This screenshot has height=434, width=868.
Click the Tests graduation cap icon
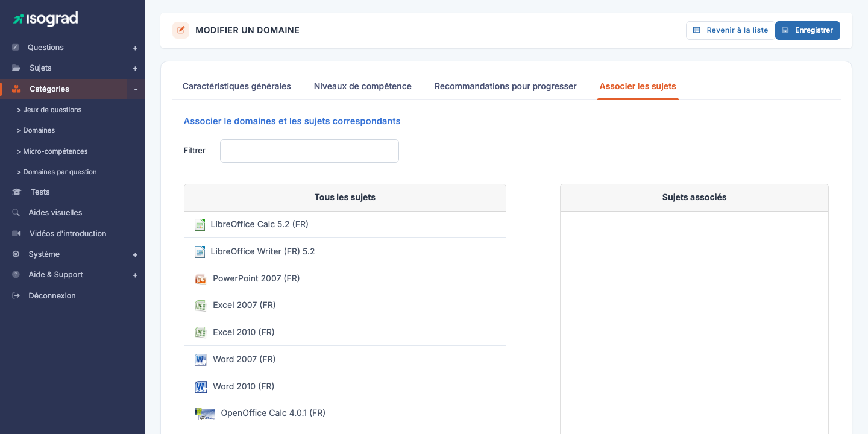click(16, 192)
